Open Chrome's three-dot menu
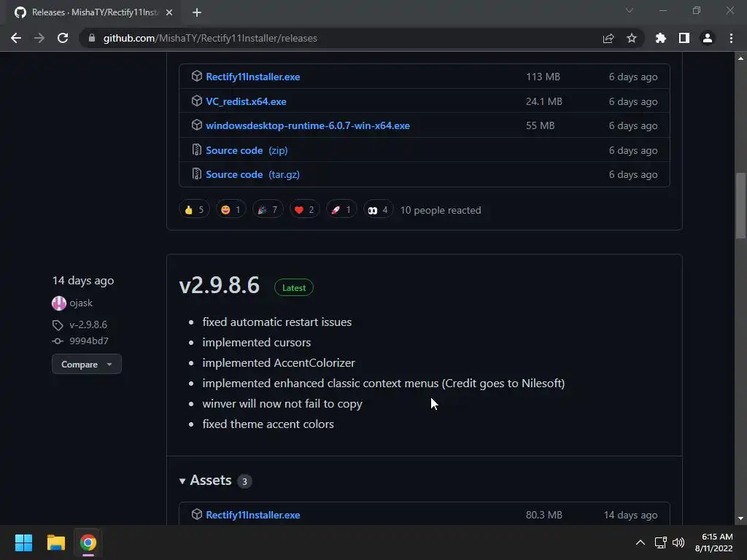747x560 pixels. (x=731, y=38)
